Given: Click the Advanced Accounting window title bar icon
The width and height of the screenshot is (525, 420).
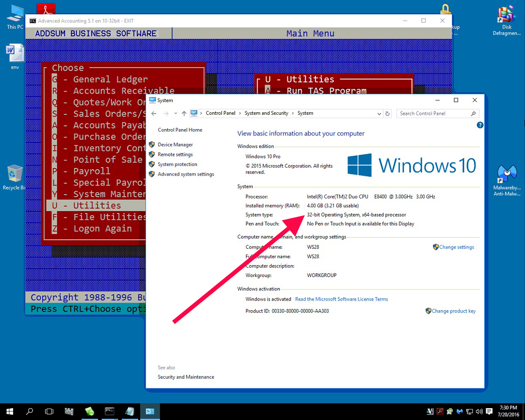Looking at the screenshot, I should pos(33,21).
